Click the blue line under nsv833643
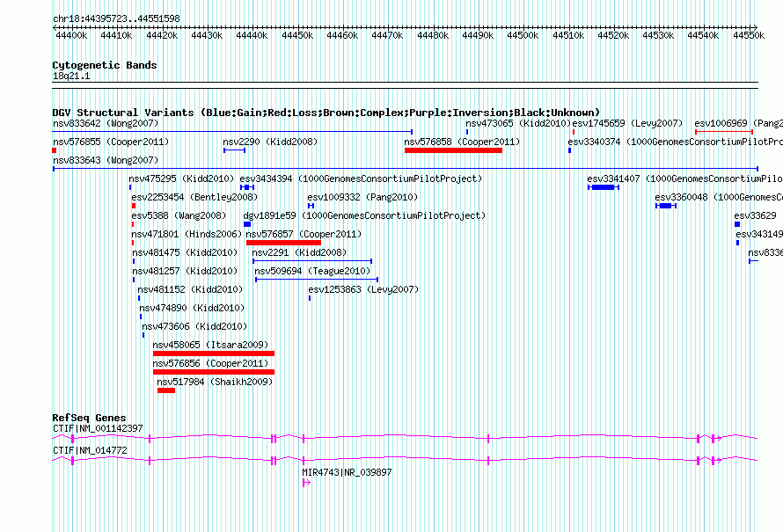 [406, 169]
